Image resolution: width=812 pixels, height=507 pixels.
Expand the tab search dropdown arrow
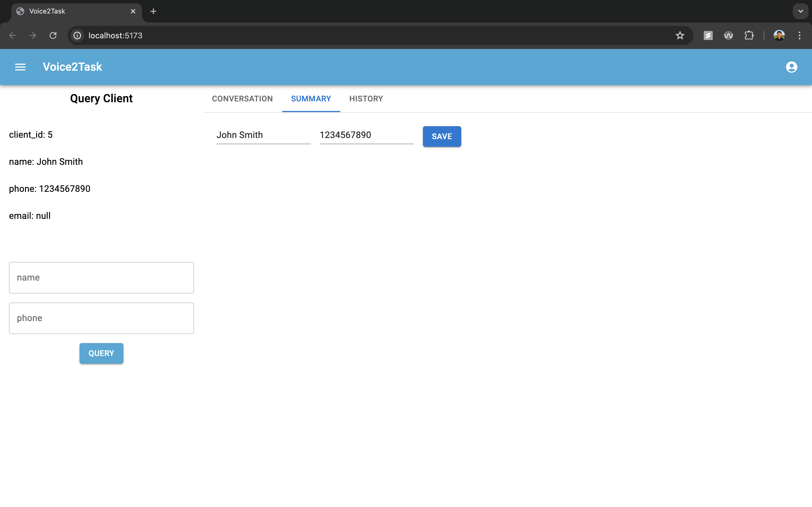[x=801, y=11]
